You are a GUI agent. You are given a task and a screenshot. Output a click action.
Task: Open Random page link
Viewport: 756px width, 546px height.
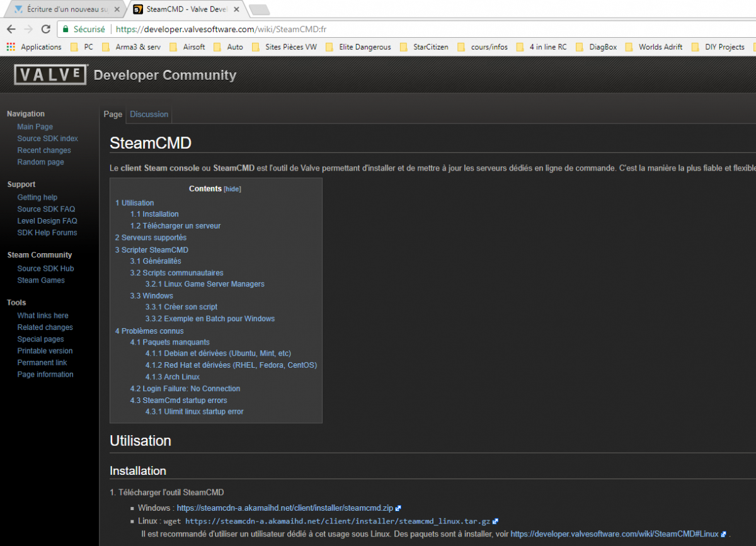click(x=40, y=162)
